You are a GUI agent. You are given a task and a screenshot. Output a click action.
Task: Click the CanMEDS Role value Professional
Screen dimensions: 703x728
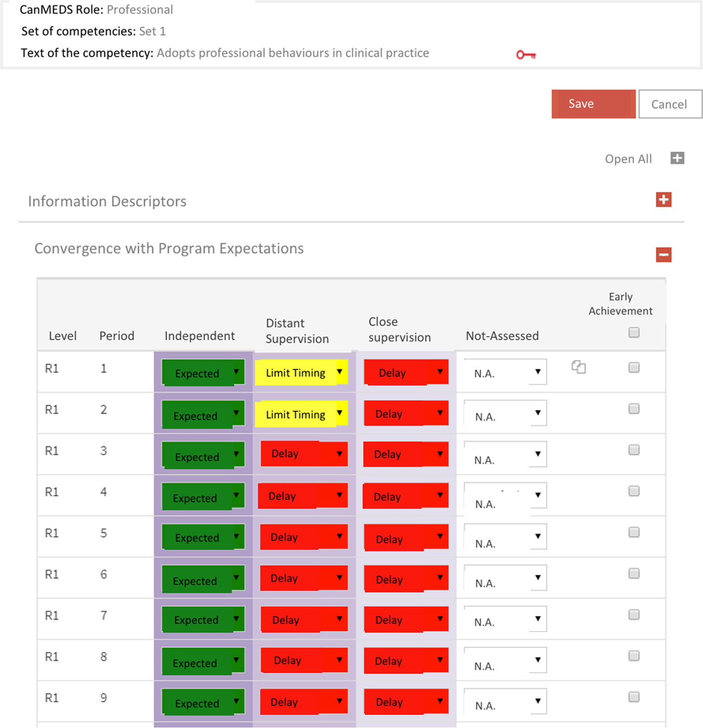[x=140, y=9]
